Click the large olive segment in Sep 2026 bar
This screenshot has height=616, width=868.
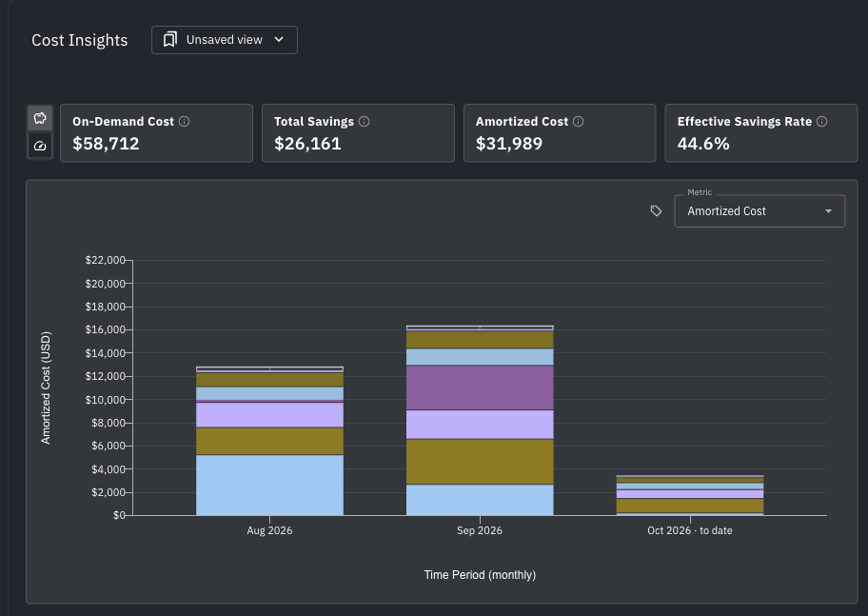click(x=480, y=462)
